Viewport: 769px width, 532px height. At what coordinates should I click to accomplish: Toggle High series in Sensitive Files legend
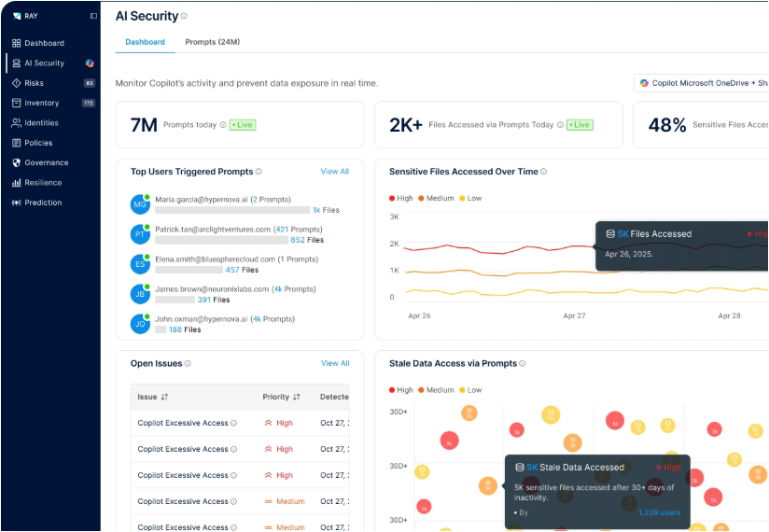coord(401,199)
